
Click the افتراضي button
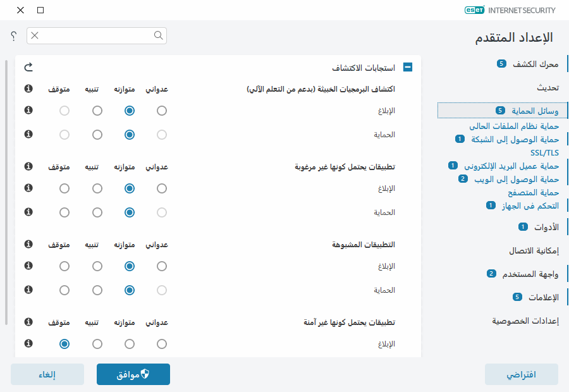tap(520, 374)
